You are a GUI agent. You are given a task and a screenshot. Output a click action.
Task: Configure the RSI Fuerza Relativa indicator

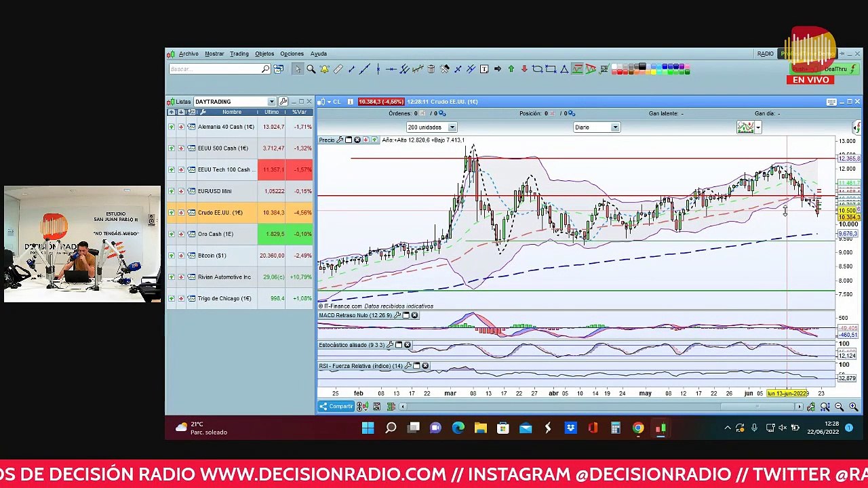[408, 366]
